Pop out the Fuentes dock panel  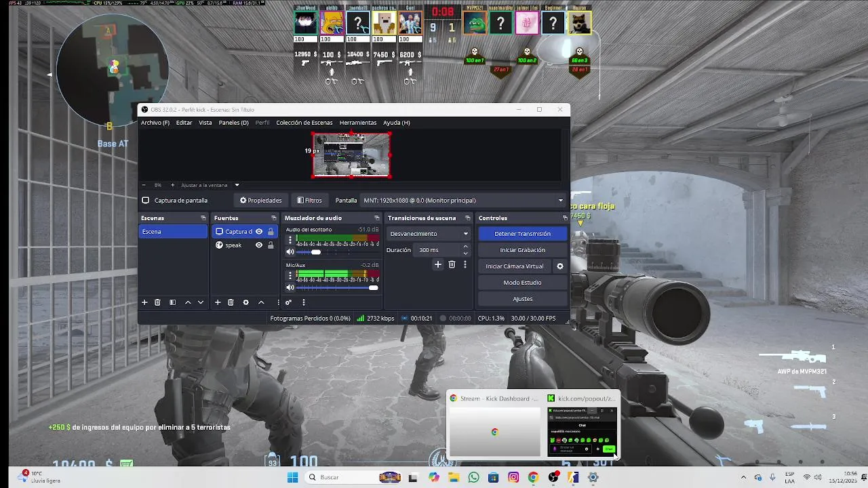click(x=274, y=218)
